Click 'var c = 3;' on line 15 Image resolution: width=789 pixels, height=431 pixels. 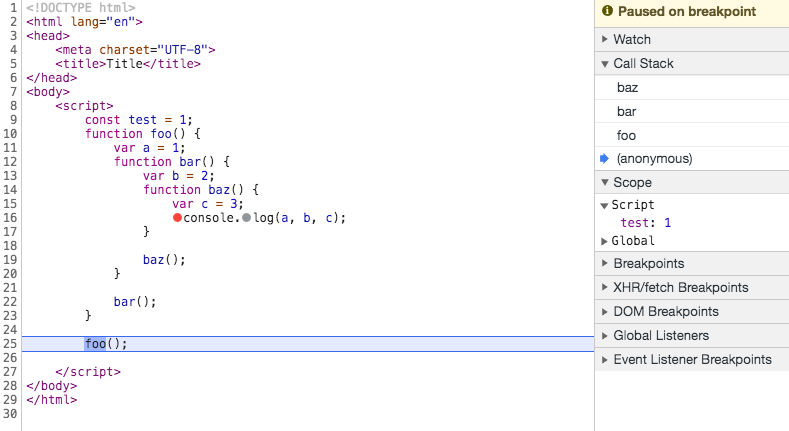[x=208, y=204]
